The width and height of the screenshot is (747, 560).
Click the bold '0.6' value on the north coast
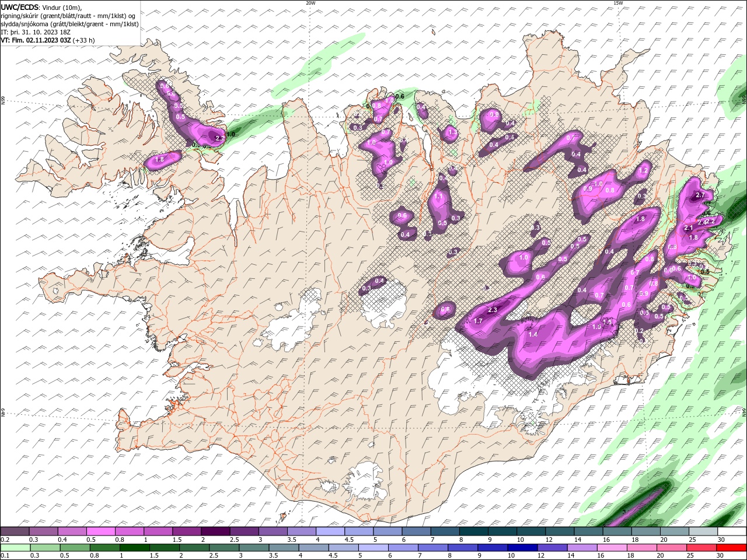point(400,96)
